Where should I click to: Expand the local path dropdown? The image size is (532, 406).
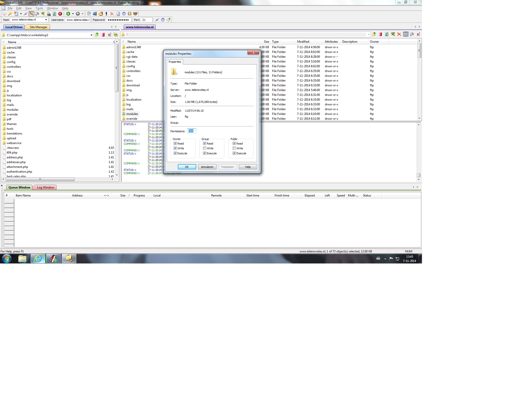91,35
